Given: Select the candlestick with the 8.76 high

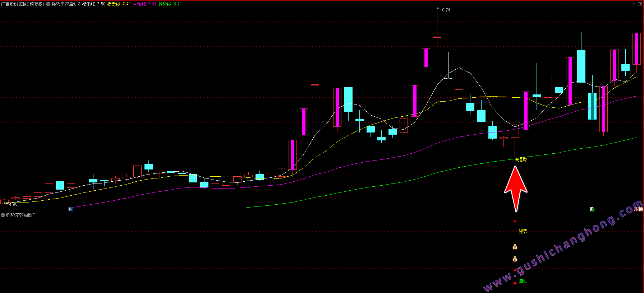Looking at the screenshot, I should [437, 37].
